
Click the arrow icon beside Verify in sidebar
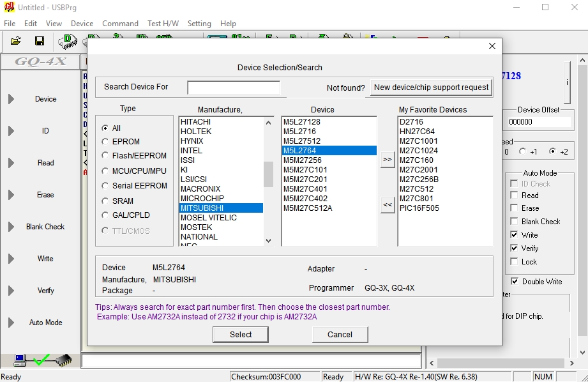pyautogui.click(x=11, y=291)
